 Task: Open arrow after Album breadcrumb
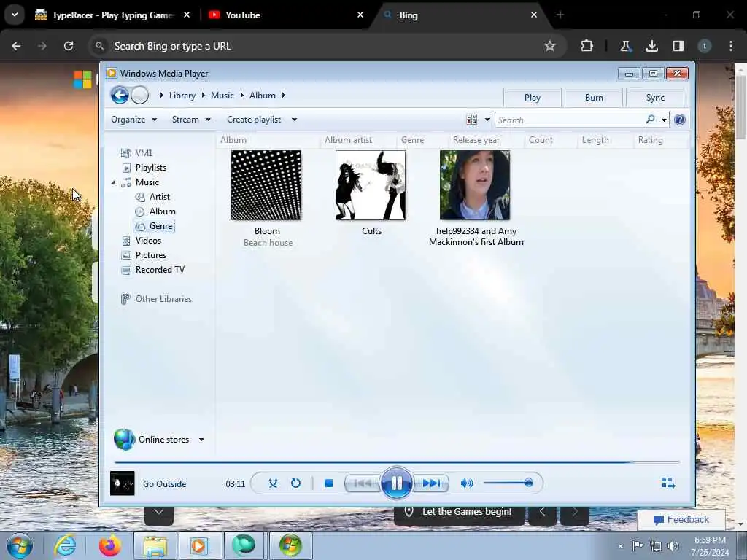(x=284, y=96)
